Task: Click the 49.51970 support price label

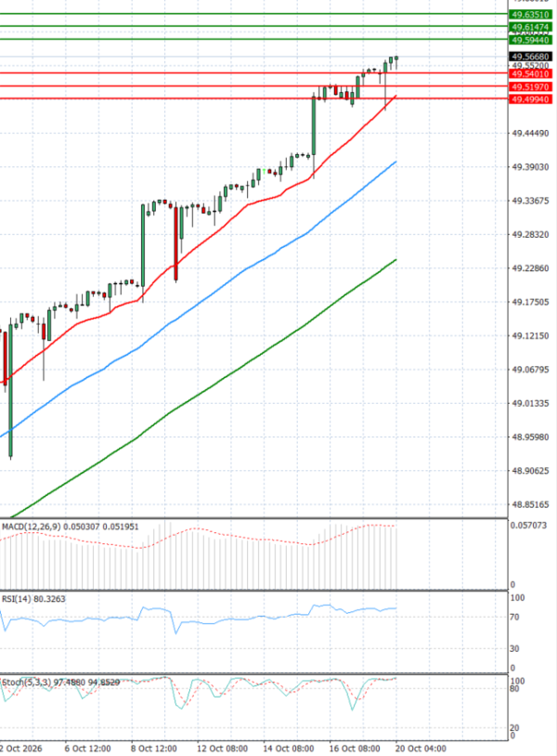Action: (529, 86)
